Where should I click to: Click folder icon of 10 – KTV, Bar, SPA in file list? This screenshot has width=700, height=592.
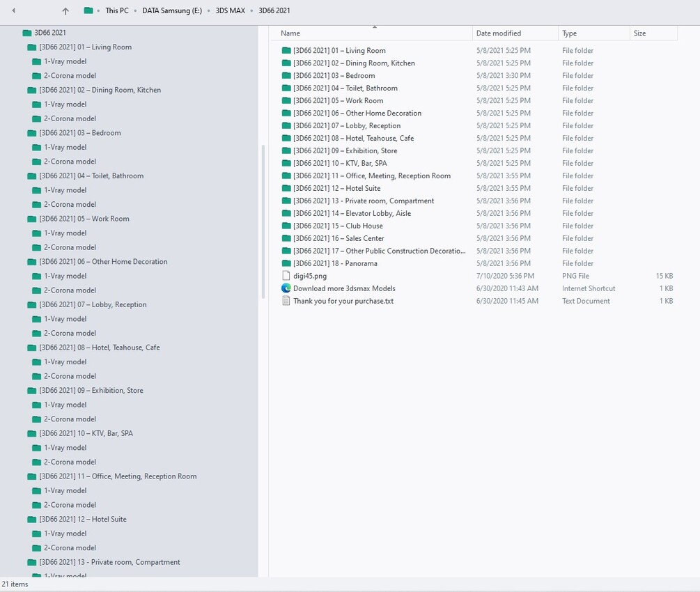pos(286,163)
